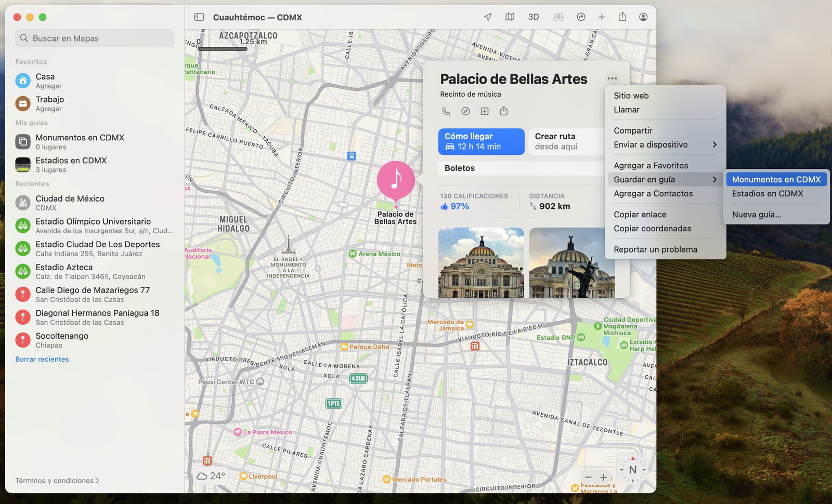832x504 pixels.
Task: Select recent Estadio Azteca
Action: [95, 271]
